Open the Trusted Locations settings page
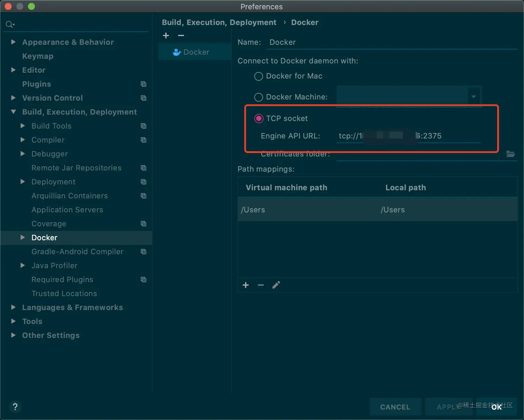This screenshot has height=420, width=524. click(x=64, y=294)
